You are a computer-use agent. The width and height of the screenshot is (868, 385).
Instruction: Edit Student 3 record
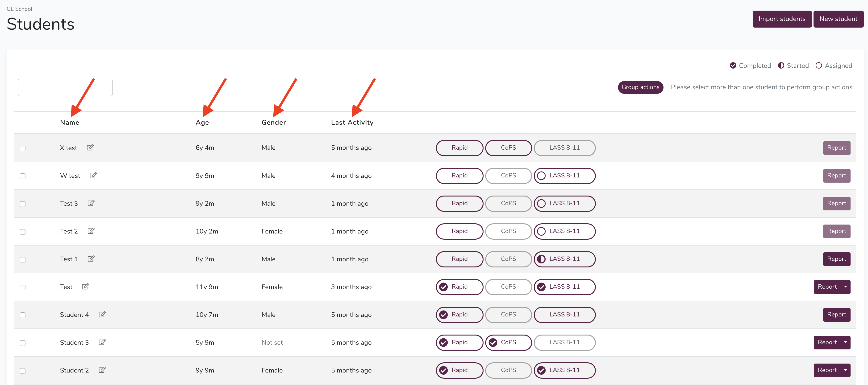(x=102, y=342)
